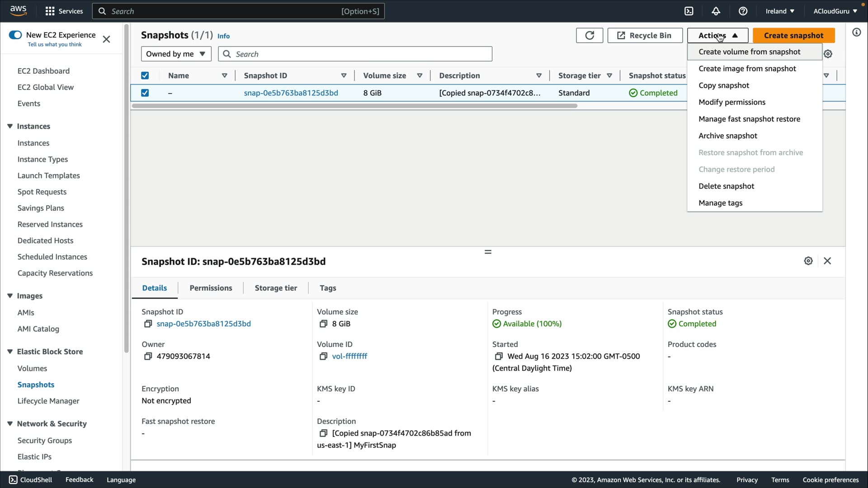868x488 pixels.
Task: Open the vol-ffffffff volume link
Action: (x=349, y=357)
